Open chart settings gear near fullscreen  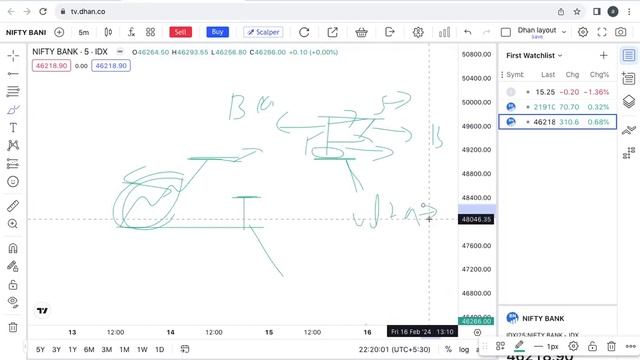pos(583,32)
